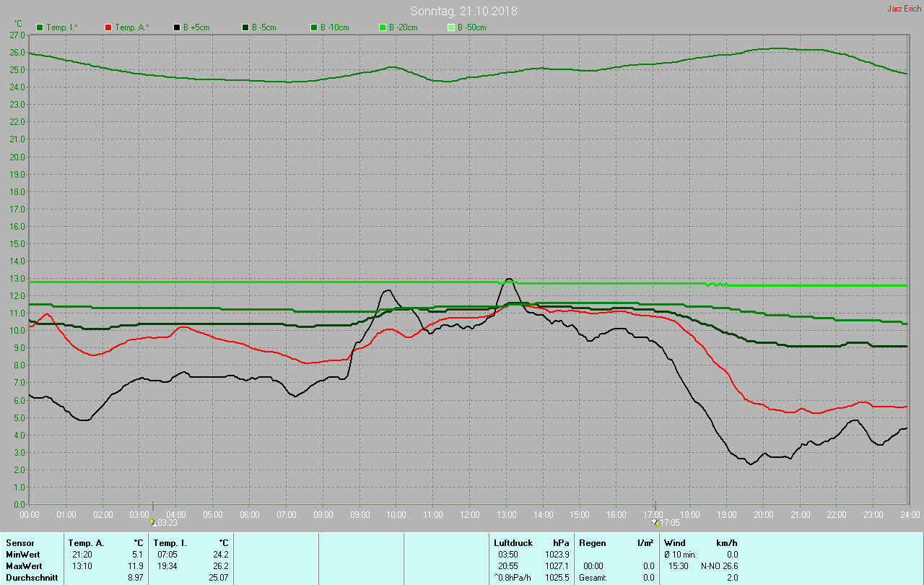Click the Ø 10 min. wind label
Screen dimensions: 924x585
(x=680, y=554)
